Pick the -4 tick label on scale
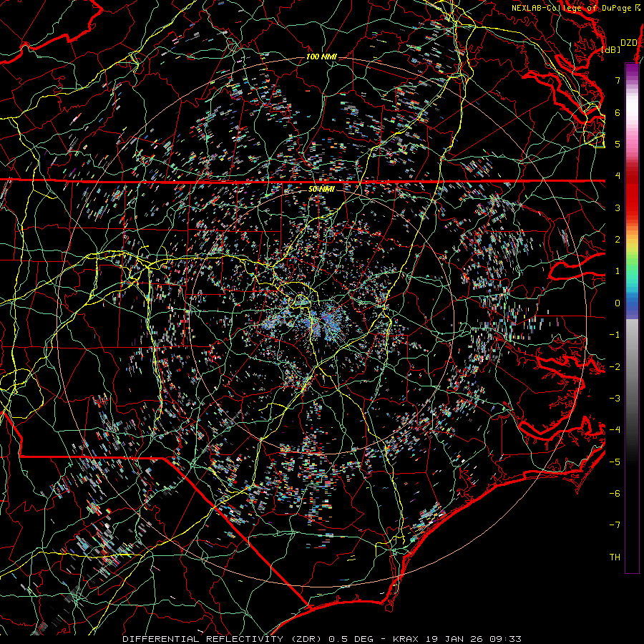644x644 pixels. point(615,430)
